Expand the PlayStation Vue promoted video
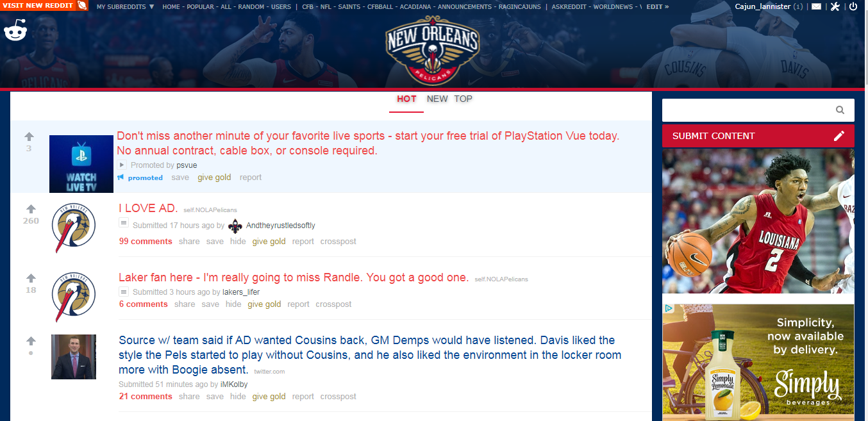Screen dimensions: 868x421 pyautogui.click(x=122, y=165)
